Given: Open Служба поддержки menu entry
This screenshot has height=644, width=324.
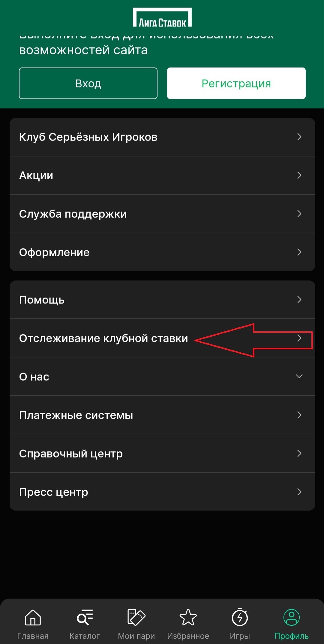Looking at the screenshot, I should [162, 214].
